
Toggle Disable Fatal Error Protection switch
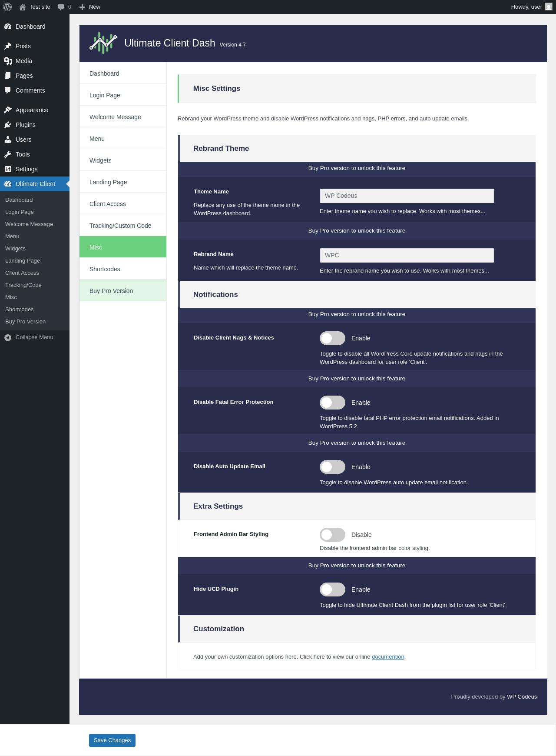click(332, 403)
